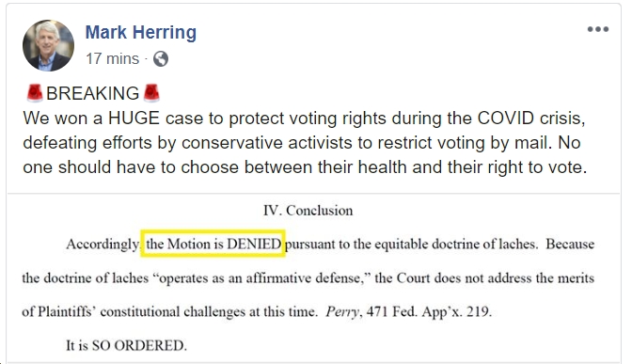Click the quote 'operates as an affirmative defense'
632x364 pixels.
click(262, 278)
